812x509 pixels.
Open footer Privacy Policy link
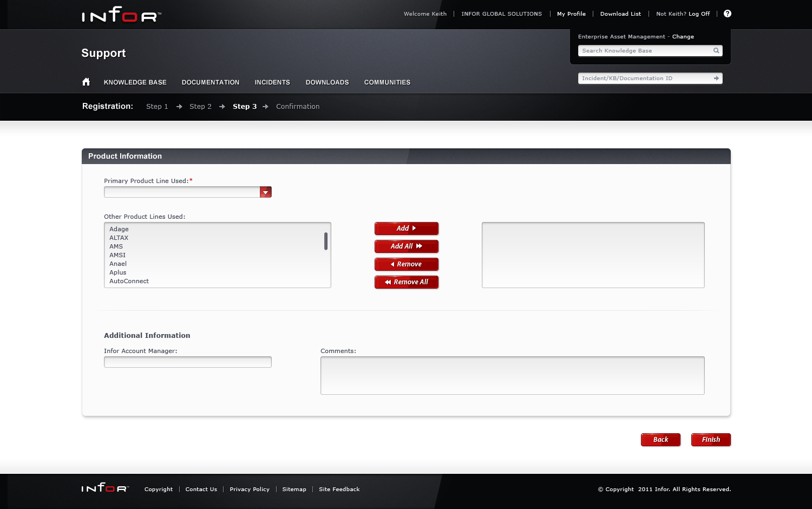click(x=250, y=490)
